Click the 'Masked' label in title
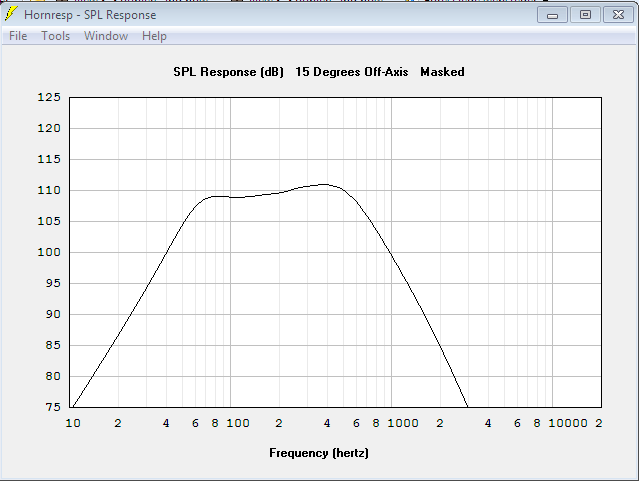This screenshot has width=639, height=481. click(442, 72)
